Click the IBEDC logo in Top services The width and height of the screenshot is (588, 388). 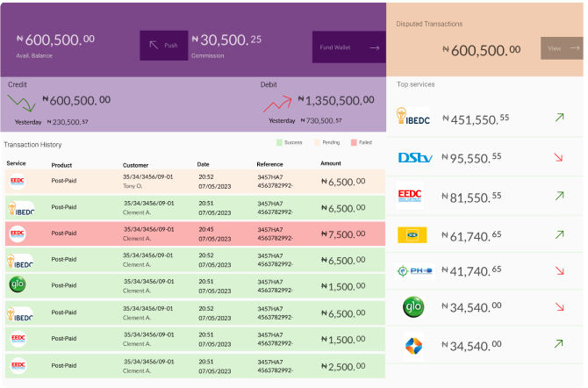(x=412, y=118)
